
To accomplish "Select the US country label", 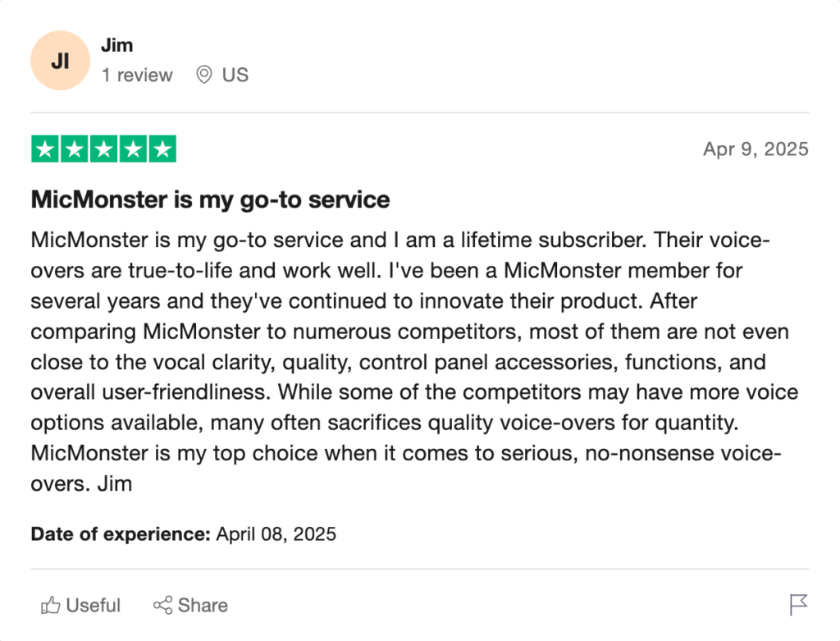I will click(235, 76).
